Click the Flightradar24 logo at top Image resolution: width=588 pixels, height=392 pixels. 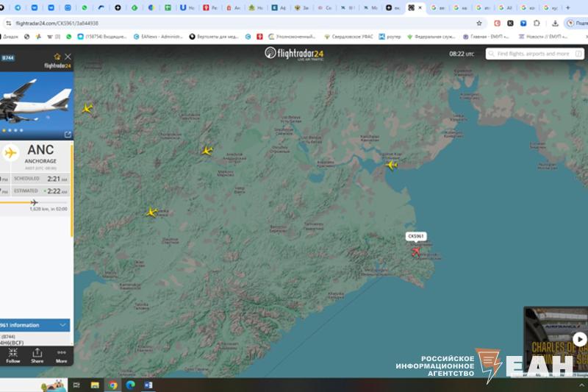(294, 54)
